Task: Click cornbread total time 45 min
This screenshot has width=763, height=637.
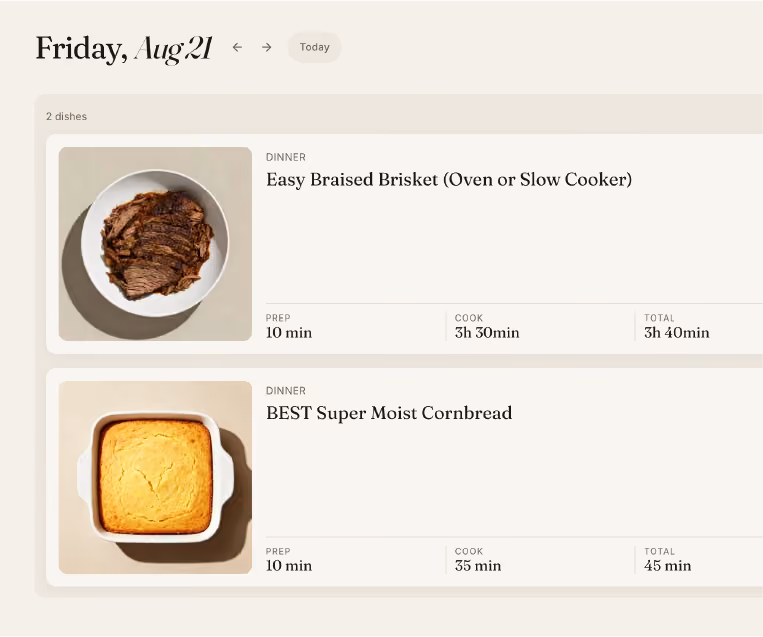Action: (x=667, y=566)
